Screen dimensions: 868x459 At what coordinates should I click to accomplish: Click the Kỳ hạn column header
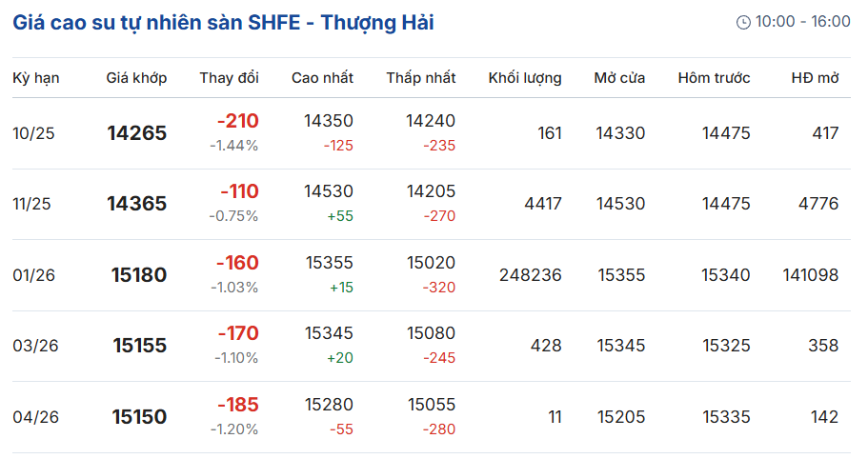36,78
